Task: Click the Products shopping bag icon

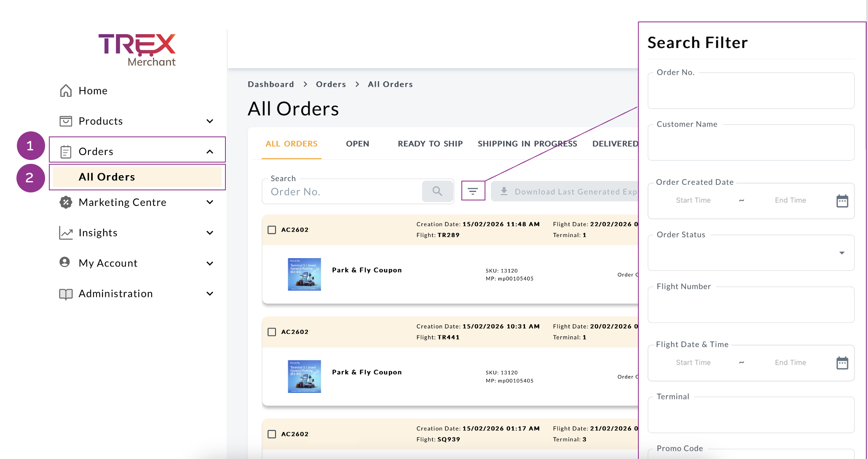Action: (66, 121)
